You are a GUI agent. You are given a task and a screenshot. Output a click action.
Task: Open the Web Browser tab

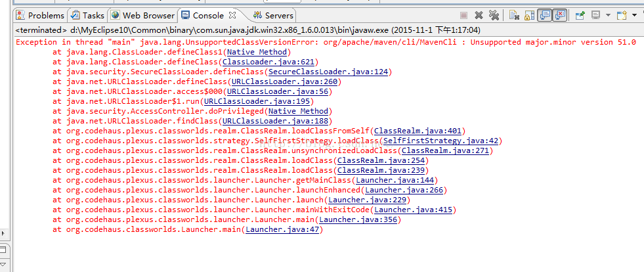pos(143,16)
